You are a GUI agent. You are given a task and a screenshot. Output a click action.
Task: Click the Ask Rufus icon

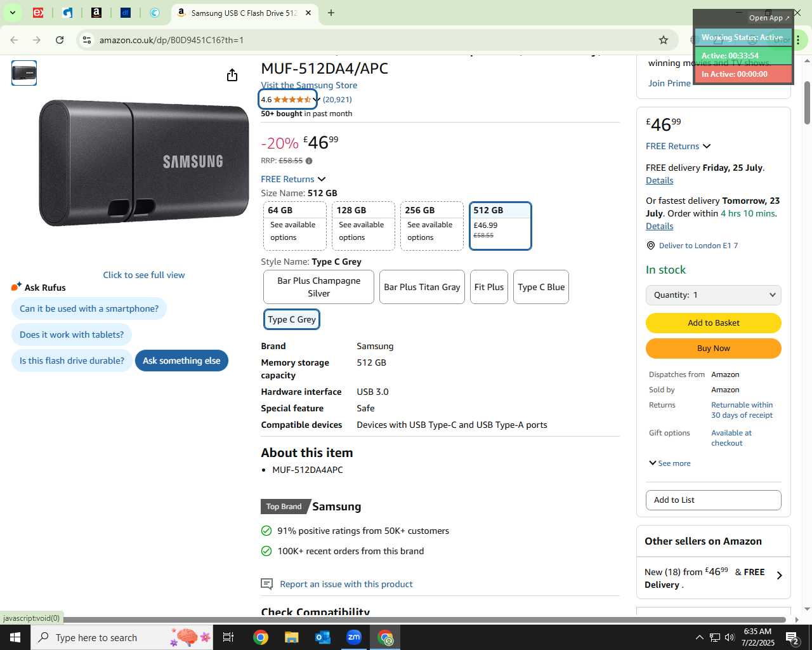tap(16, 287)
